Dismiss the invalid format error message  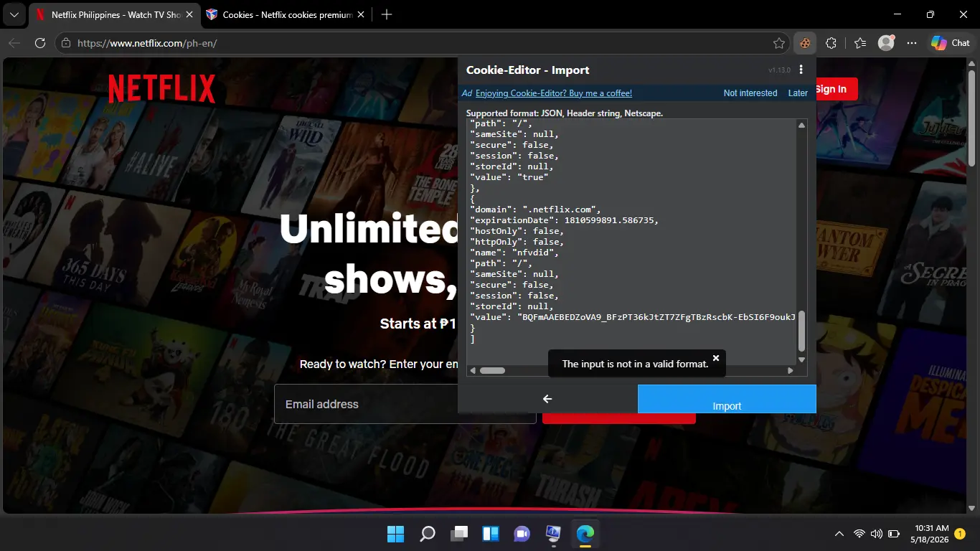(716, 357)
